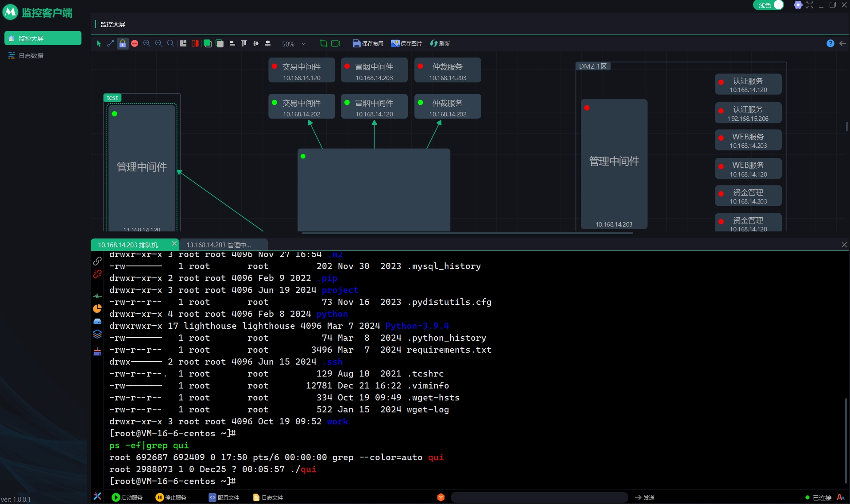Viewport: 850px width, 504px height.
Task: Select the connection line tool
Action: click(x=110, y=43)
